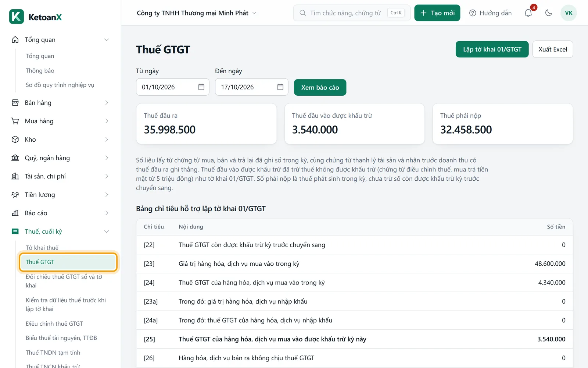Toggle dark mode moon icon
Image resolution: width=588 pixels, height=368 pixels.
(x=549, y=13)
